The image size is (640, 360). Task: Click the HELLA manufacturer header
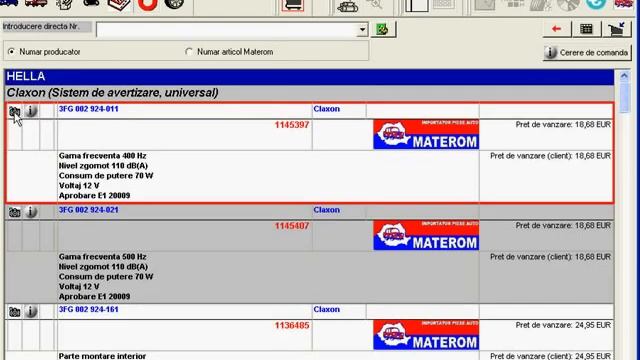(309, 77)
